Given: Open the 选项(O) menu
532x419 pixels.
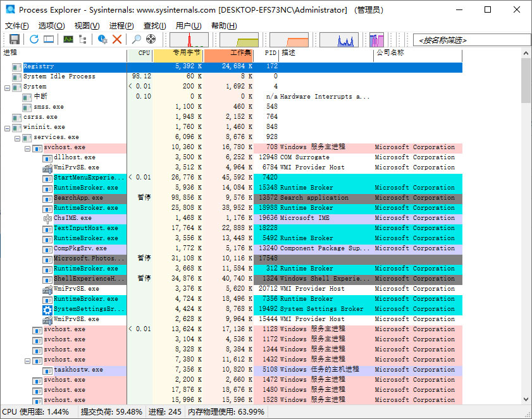Looking at the screenshot, I should pos(51,26).
